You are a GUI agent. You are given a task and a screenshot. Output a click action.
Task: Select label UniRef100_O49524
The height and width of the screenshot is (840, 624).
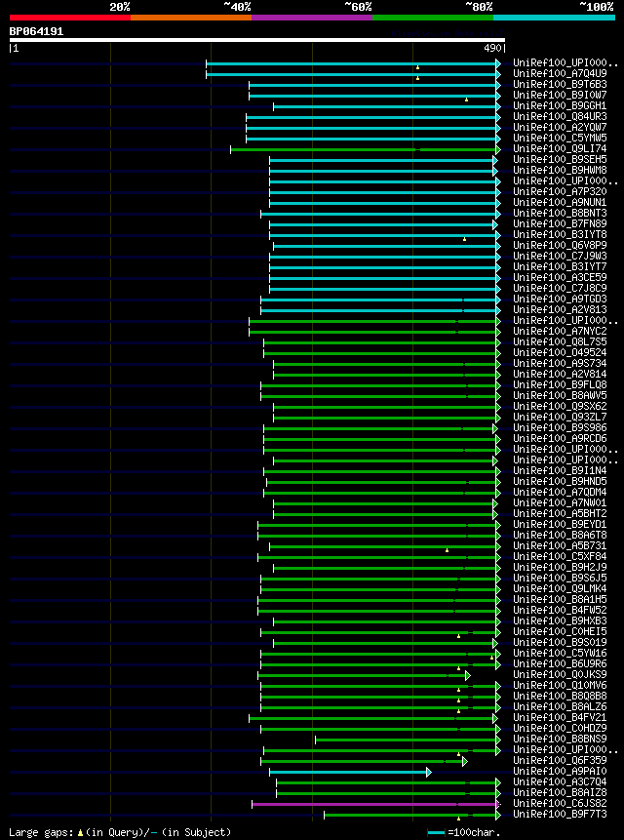(x=560, y=352)
